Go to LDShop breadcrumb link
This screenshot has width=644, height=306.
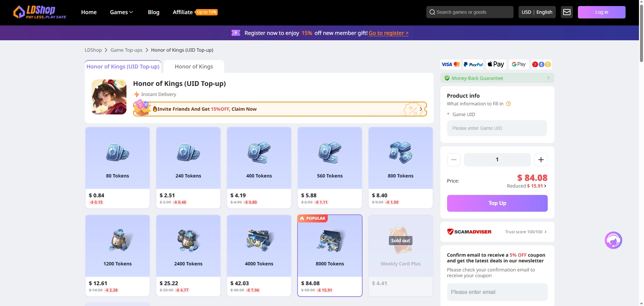93,50
